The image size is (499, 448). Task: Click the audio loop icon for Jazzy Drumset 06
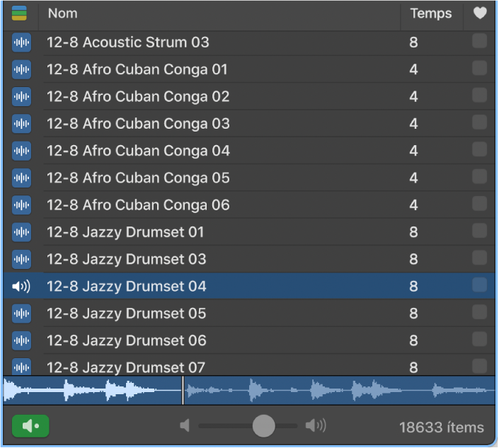(22, 340)
